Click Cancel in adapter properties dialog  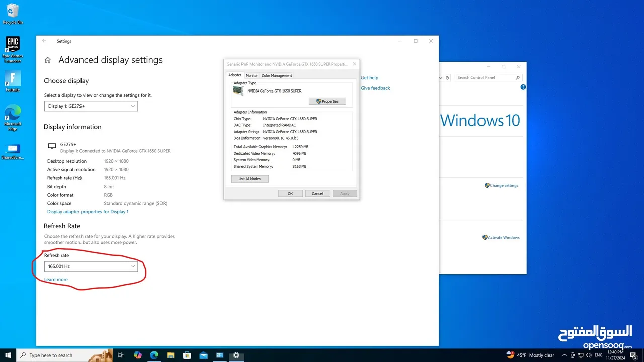(317, 193)
